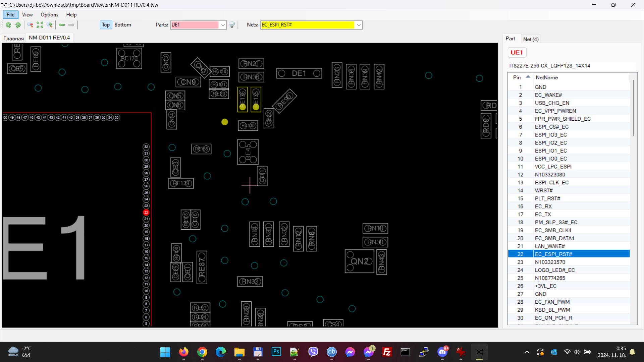Click the zoom in magnifier icon
The image size is (644, 362).
[x=50, y=25]
